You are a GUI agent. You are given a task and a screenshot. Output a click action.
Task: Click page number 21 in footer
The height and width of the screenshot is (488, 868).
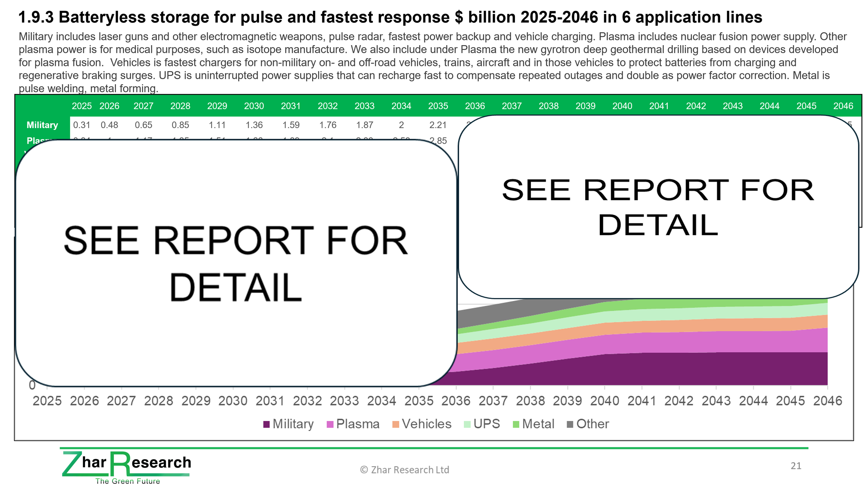coord(796,466)
